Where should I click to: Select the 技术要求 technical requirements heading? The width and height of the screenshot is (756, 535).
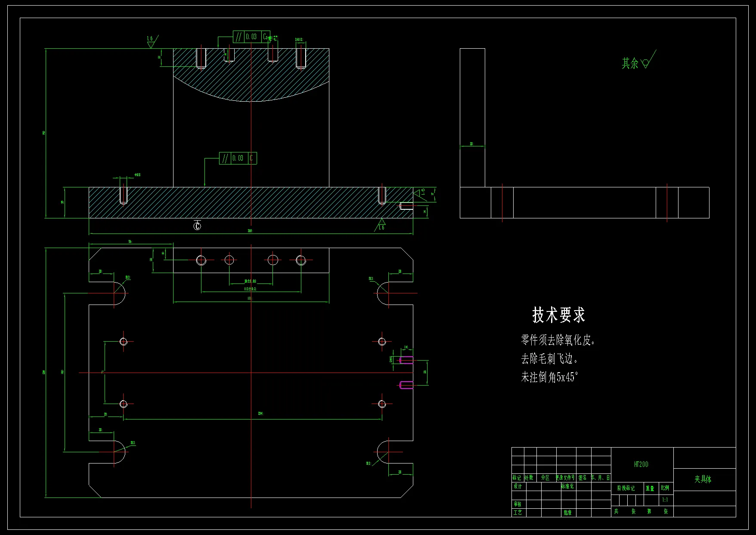(558, 315)
